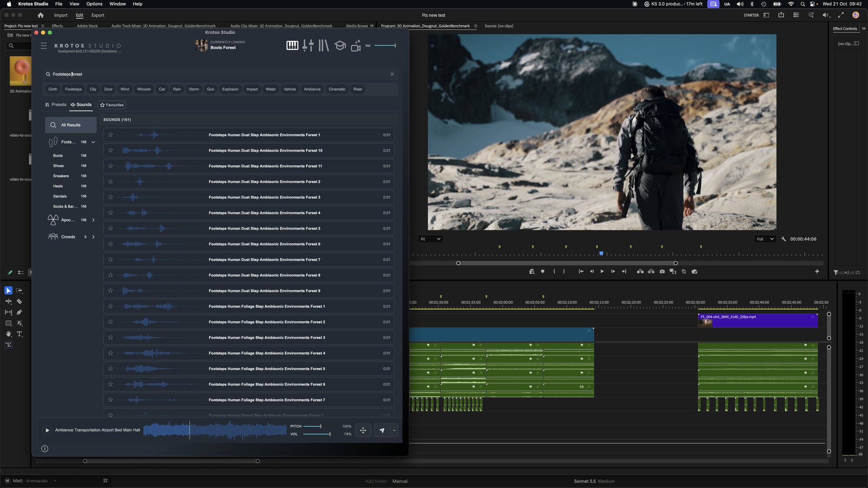Open the Fit zoom level dropdown
868x488 pixels.
pos(430,239)
